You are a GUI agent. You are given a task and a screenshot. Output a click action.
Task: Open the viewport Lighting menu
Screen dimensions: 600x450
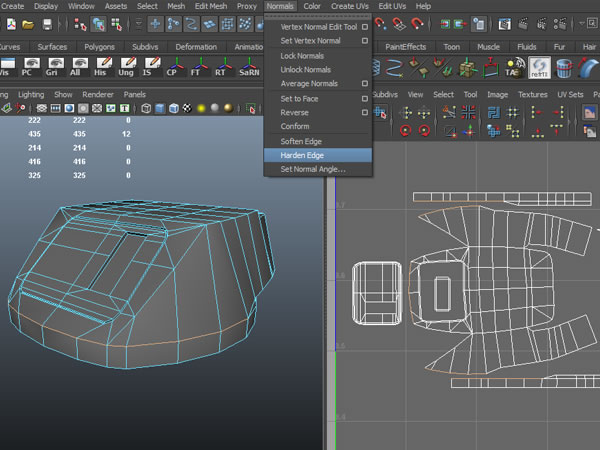click(x=31, y=95)
